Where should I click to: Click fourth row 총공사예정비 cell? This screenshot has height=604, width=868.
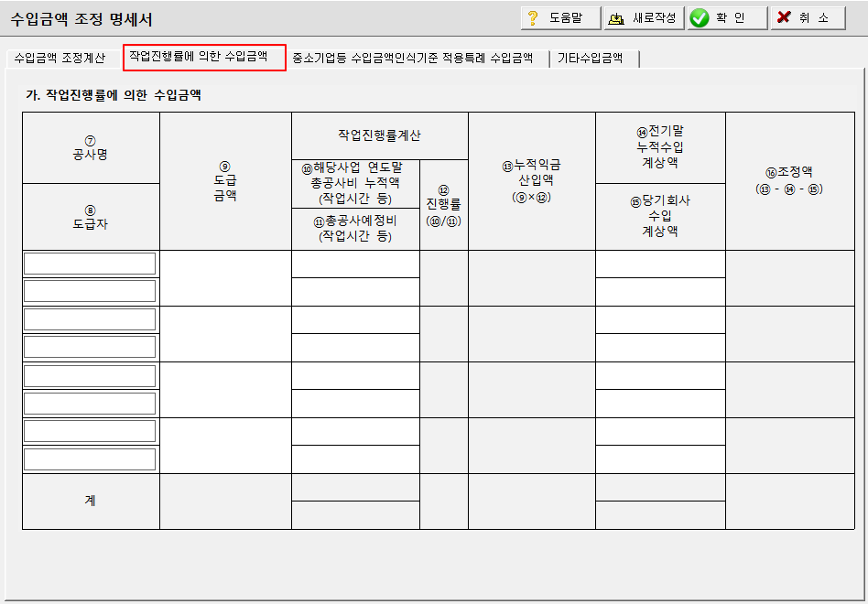[x=355, y=459]
